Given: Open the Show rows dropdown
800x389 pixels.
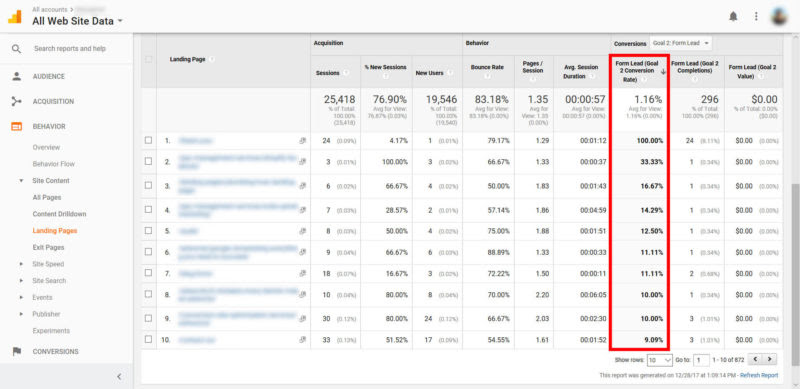Looking at the screenshot, I should (660, 360).
